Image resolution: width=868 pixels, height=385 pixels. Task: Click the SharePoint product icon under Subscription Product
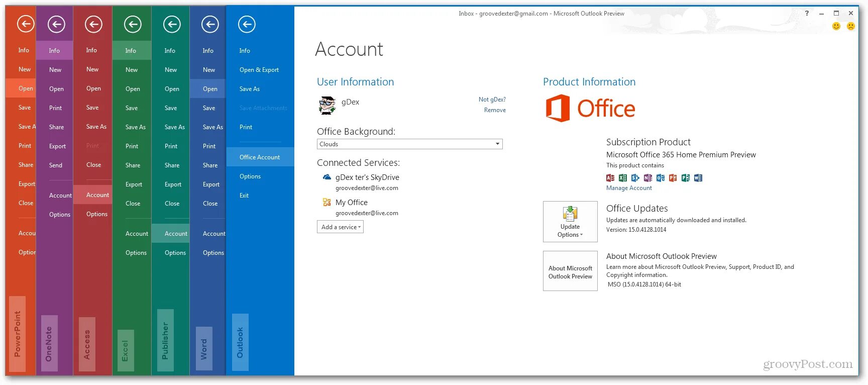click(x=635, y=178)
